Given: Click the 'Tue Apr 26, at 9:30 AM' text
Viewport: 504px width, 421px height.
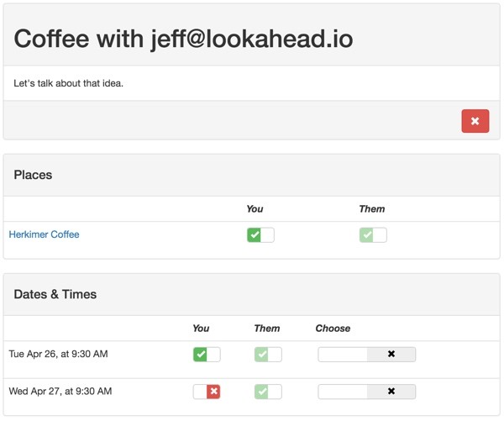Looking at the screenshot, I should point(59,354).
